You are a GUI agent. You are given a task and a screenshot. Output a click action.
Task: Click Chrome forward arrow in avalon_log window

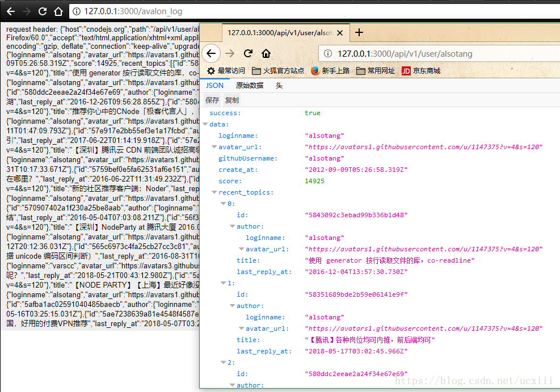[27, 11]
